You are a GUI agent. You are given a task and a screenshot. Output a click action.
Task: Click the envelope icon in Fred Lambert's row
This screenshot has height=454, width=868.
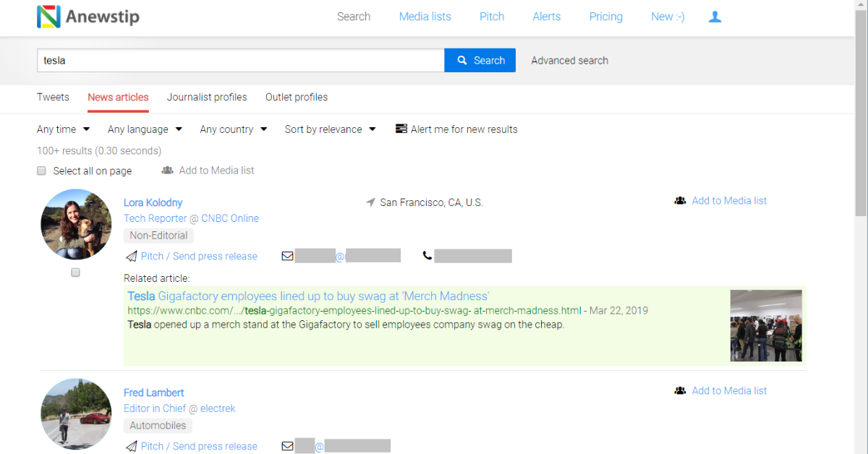pos(288,446)
